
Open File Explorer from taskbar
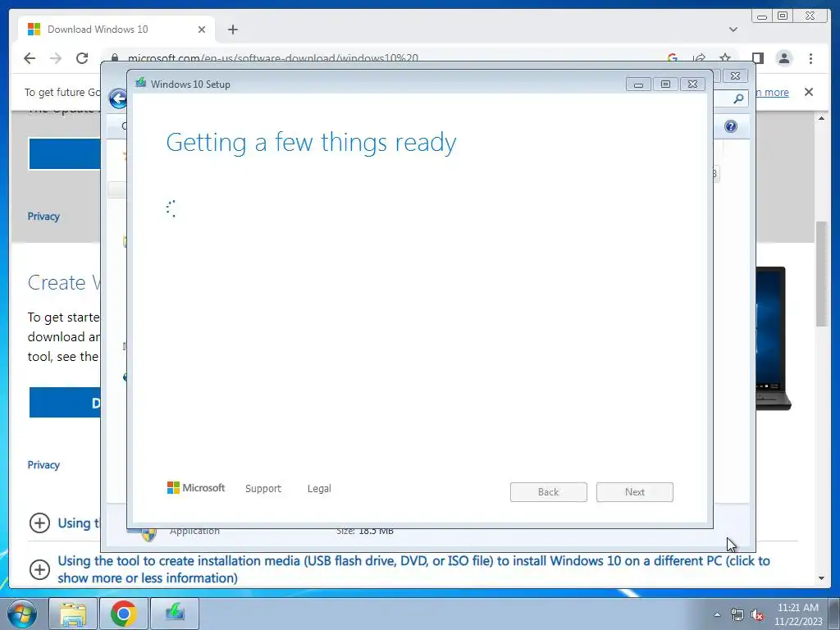tap(73, 614)
